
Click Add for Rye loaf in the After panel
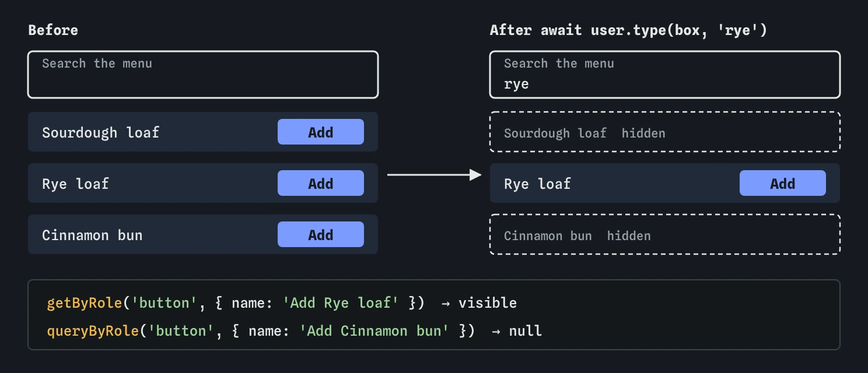click(783, 183)
